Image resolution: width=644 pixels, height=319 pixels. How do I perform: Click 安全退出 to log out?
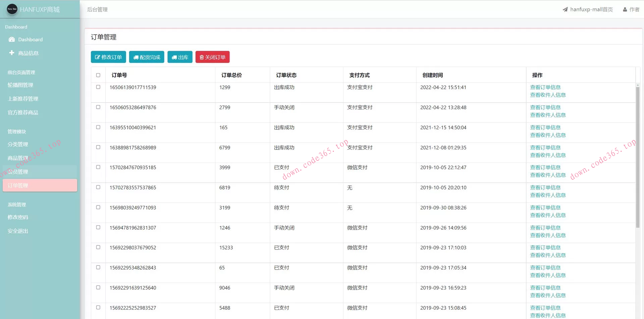pyautogui.click(x=18, y=231)
